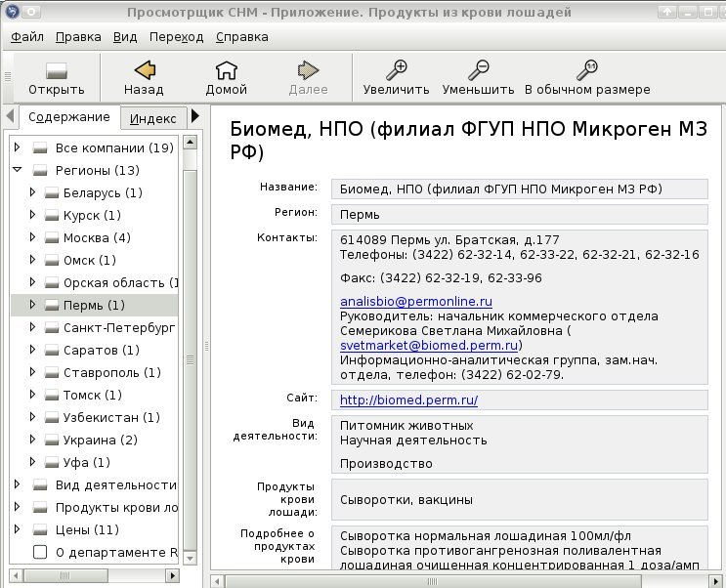Click the book icon next to Все компании
Image resolution: width=726 pixels, height=588 pixels.
point(40,148)
